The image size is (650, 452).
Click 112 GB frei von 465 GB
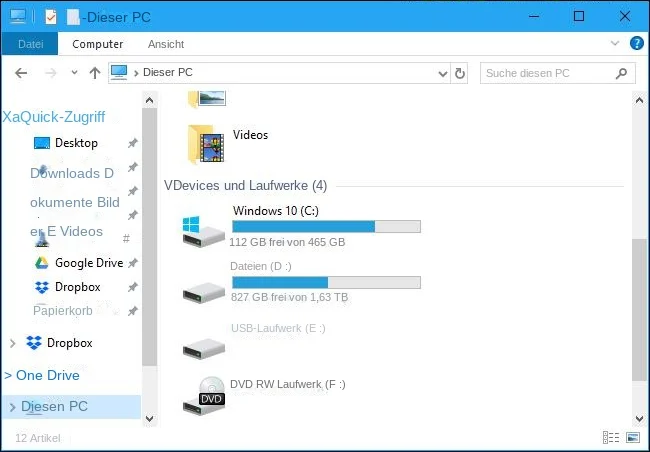287,242
